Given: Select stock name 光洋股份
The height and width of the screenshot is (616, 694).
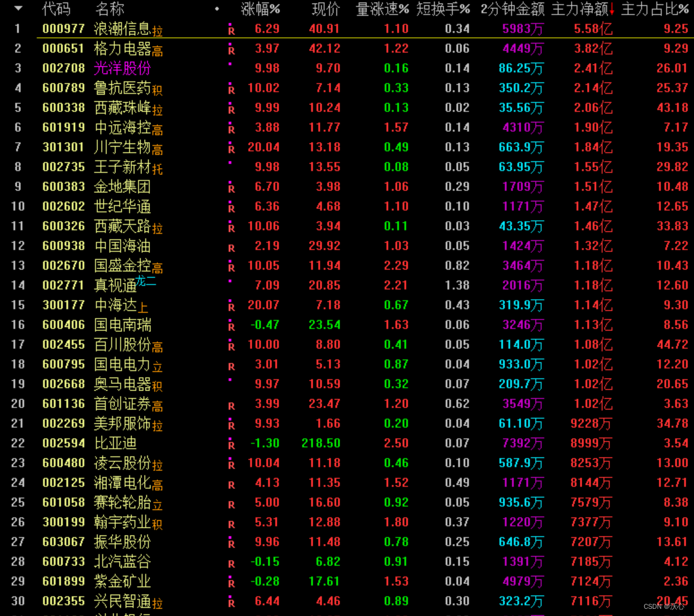Looking at the screenshot, I should [122, 68].
